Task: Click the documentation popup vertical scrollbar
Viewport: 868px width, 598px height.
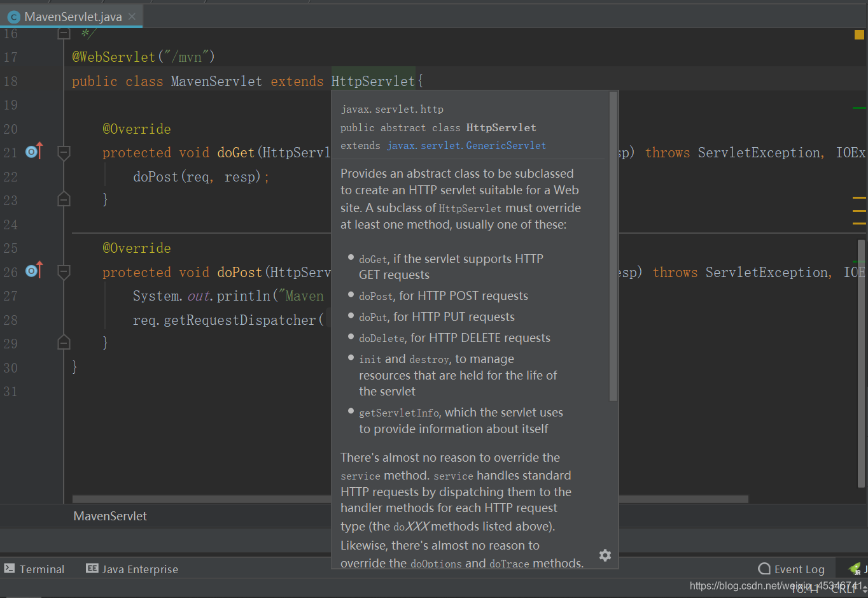Action: tap(613, 246)
